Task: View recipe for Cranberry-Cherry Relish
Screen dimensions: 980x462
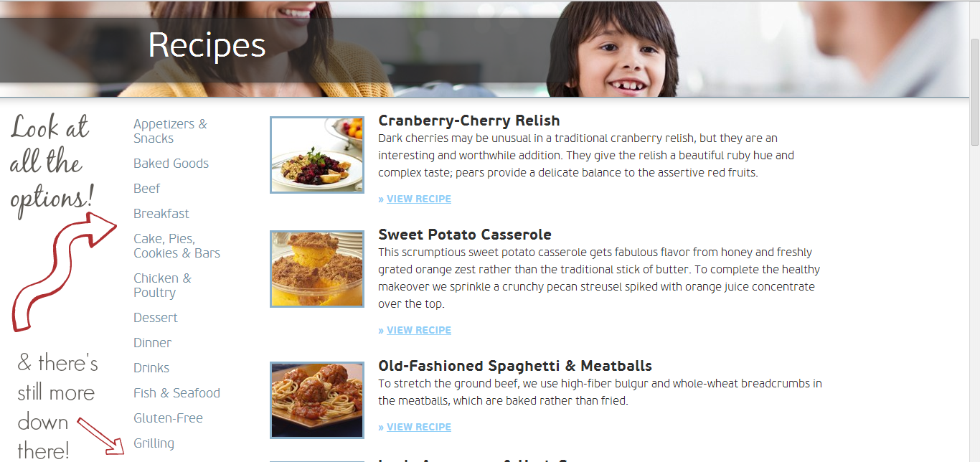Action: tap(415, 199)
